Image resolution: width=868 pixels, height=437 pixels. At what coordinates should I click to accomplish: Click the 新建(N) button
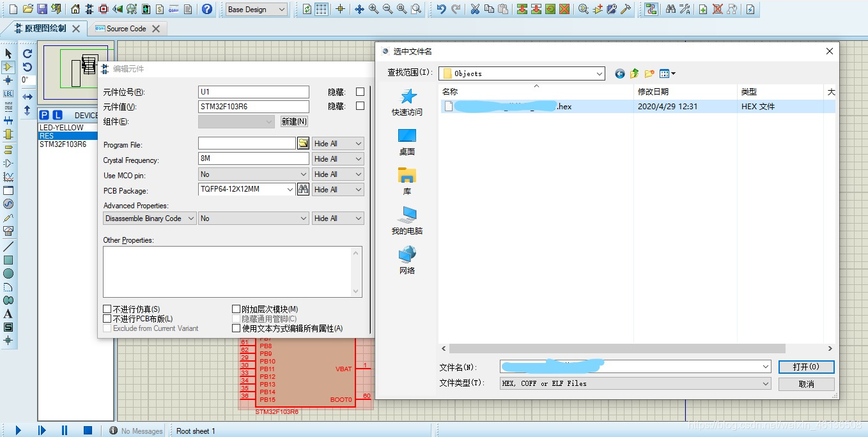[294, 121]
